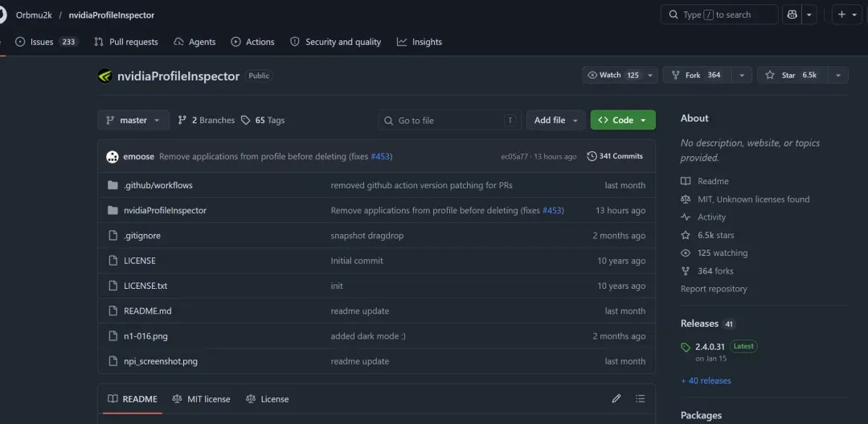Open the plus create-new menu
This screenshot has height=424, width=868.
point(847,15)
